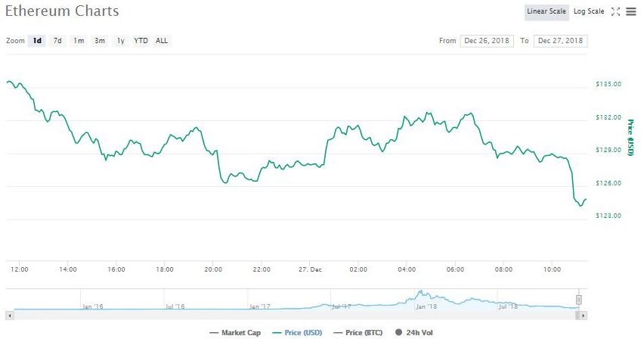
Task: Click the Price (USD) axis title
Action: (630, 138)
